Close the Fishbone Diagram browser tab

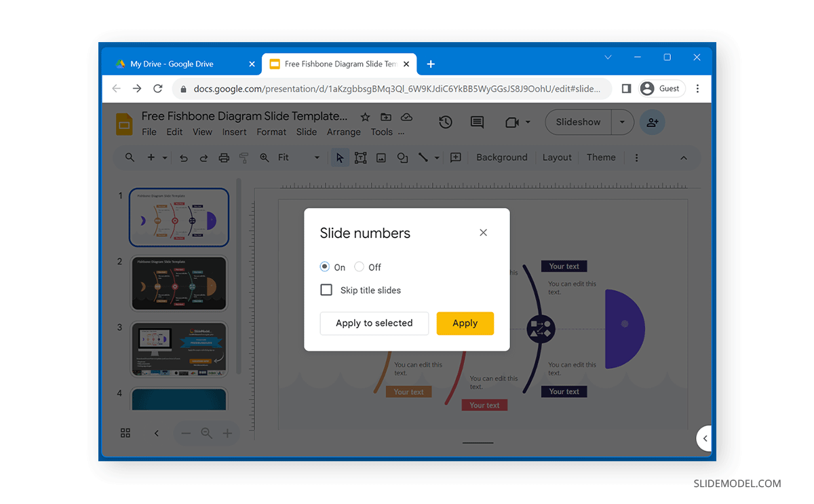(x=406, y=64)
